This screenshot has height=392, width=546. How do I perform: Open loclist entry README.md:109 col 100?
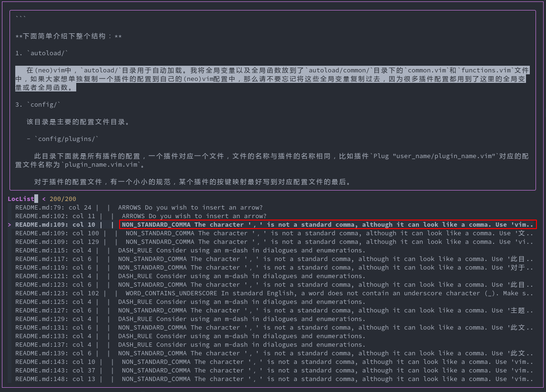click(x=274, y=233)
